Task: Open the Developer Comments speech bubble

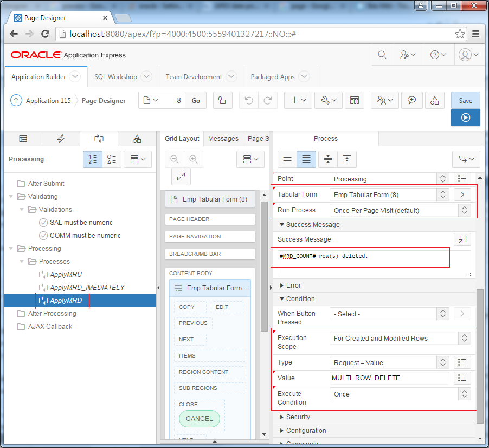Action: tap(411, 100)
